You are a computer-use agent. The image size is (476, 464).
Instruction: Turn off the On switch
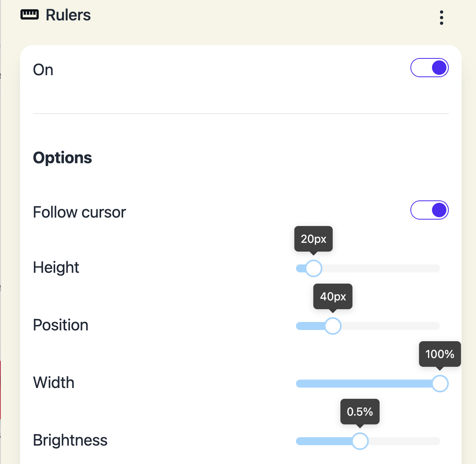(429, 68)
